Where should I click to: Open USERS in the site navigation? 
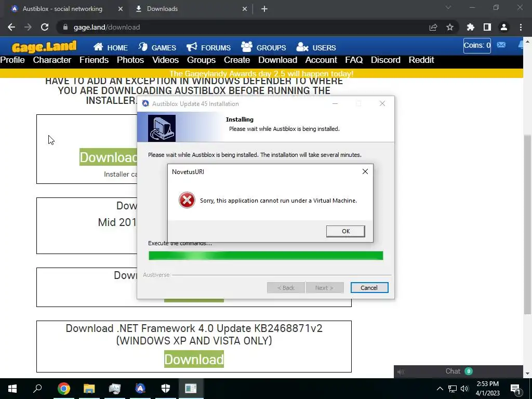pos(316,47)
